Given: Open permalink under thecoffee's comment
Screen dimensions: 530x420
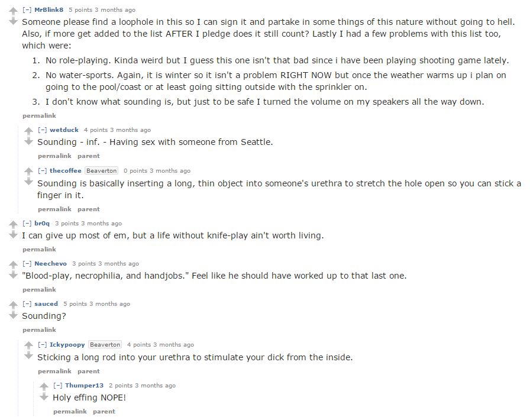Looking at the screenshot, I should tap(54, 209).
